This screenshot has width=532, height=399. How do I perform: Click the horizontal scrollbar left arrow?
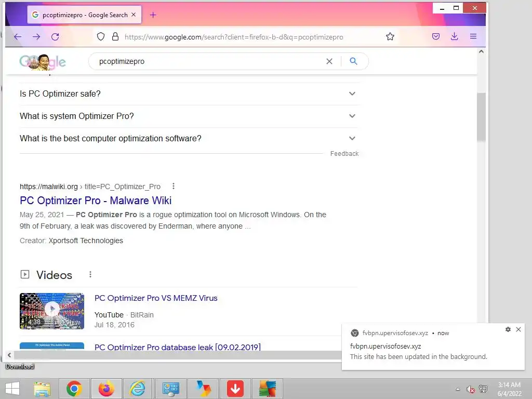[x=9, y=355]
